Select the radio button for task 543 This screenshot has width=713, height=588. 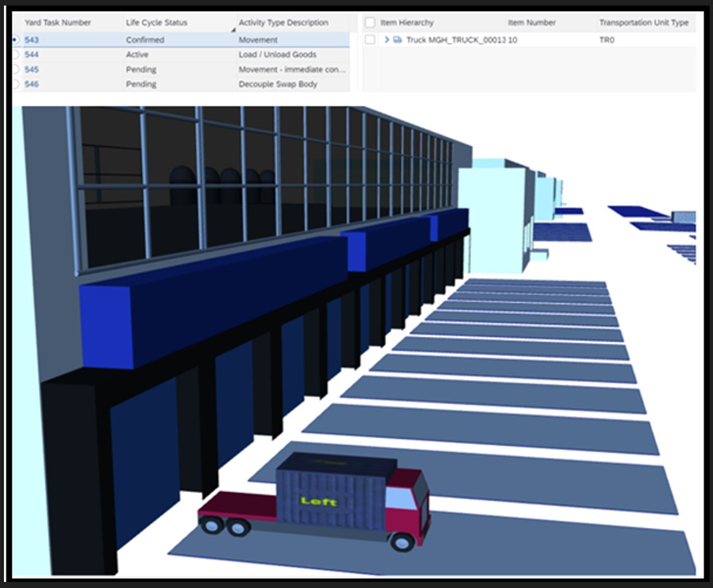[x=15, y=39]
